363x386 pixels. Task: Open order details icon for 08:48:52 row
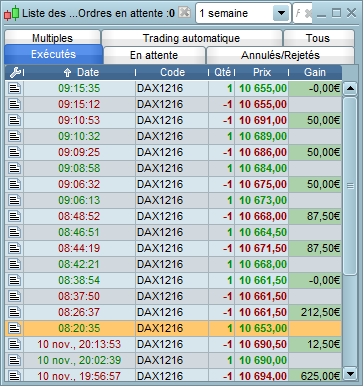pos(15,216)
